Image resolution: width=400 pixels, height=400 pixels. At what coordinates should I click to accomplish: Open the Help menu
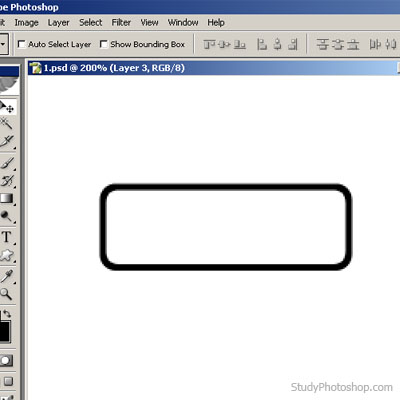(216, 23)
